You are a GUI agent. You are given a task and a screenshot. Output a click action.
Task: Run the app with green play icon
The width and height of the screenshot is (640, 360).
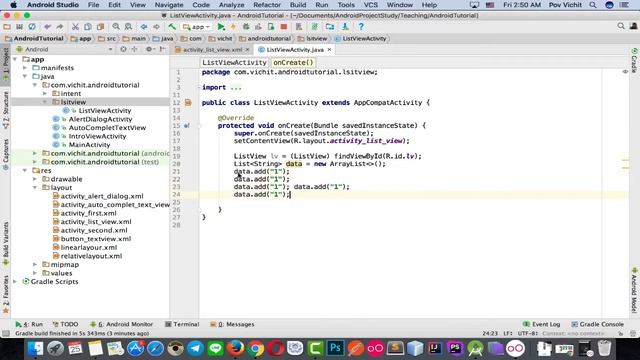point(221,27)
